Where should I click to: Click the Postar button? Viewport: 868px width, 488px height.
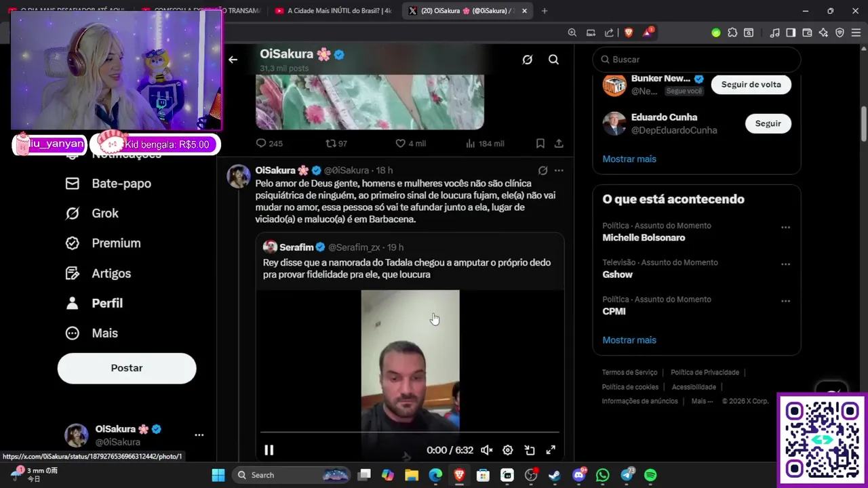click(127, 368)
